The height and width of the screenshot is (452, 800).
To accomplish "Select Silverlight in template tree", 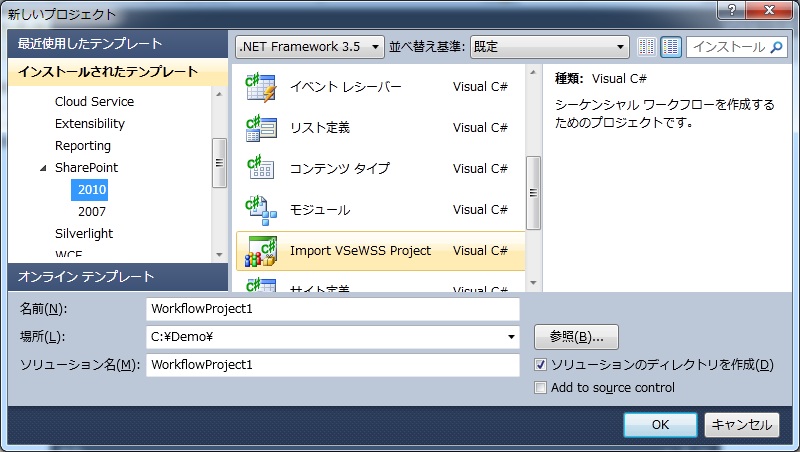I will [x=84, y=233].
